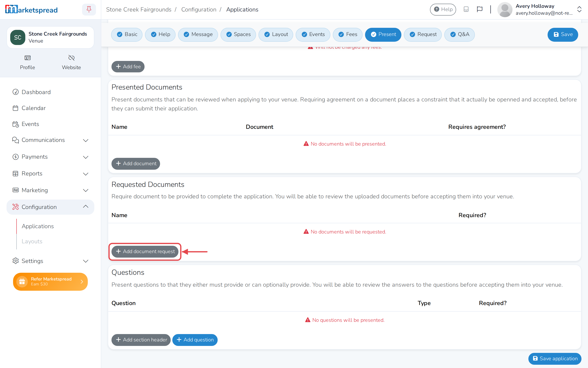Click the Marketing ad icon
The height and width of the screenshot is (368, 588).
tap(16, 190)
